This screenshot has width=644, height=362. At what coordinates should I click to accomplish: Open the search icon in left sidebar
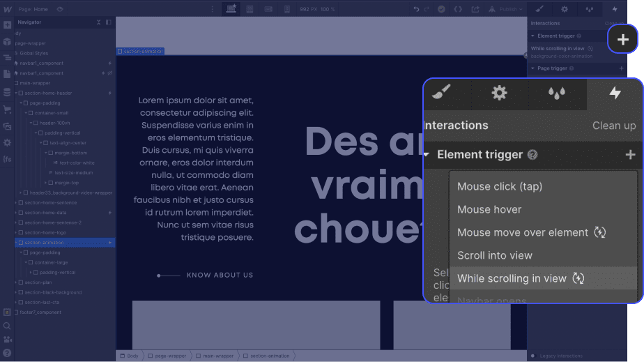pyautogui.click(x=7, y=326)
